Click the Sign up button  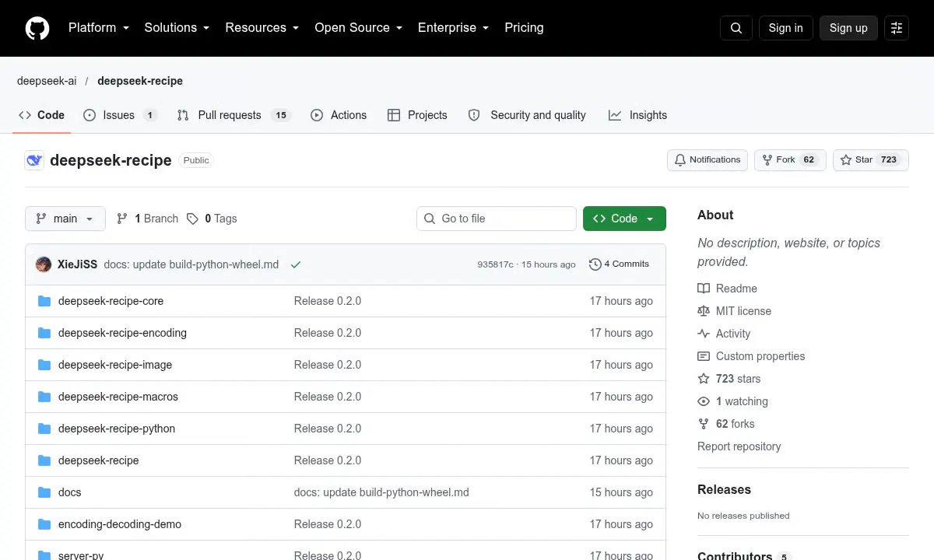coord(848,28)
